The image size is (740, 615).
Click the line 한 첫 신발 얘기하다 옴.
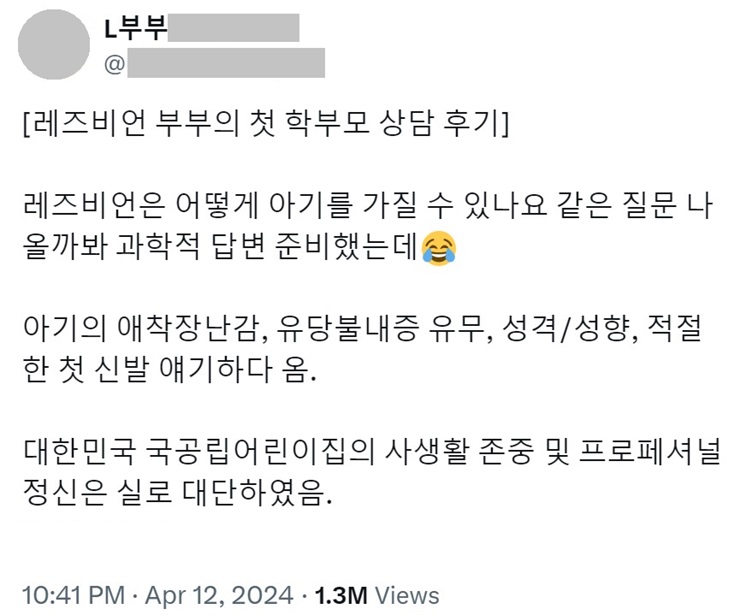[x=168, y=369]
